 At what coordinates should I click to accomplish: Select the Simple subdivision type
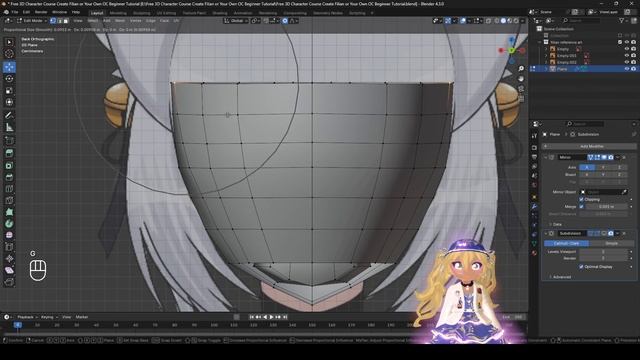(x=611, y=243)
